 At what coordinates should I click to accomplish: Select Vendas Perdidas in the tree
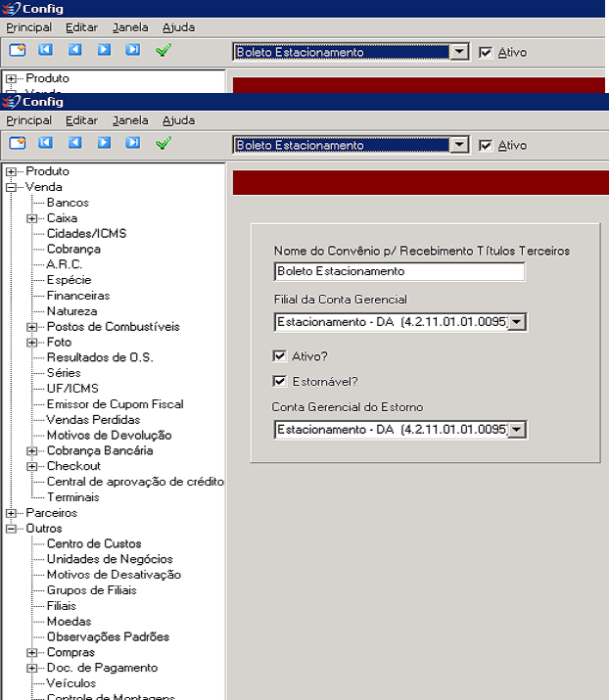click(x=93, y=420)
